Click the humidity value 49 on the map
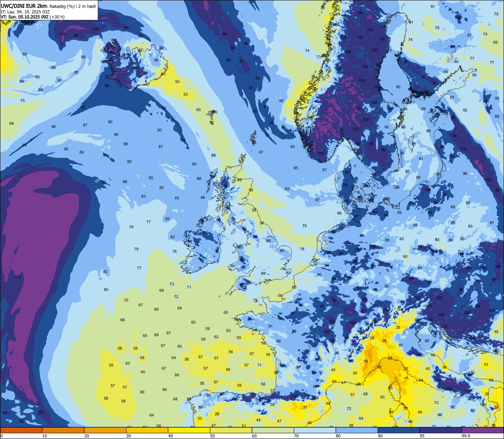This screenshot has height=439, width=504. pos(491,380)
